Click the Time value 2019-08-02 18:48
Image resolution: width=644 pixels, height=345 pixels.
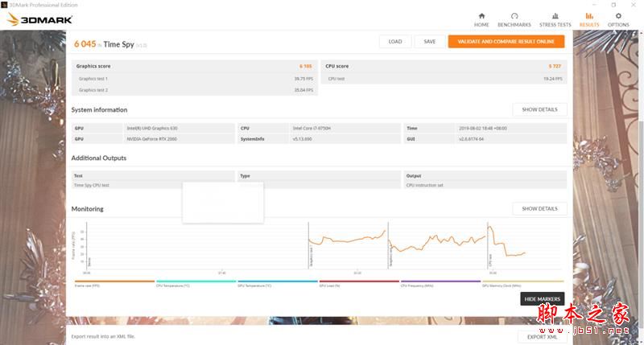(x=483, y=129)
